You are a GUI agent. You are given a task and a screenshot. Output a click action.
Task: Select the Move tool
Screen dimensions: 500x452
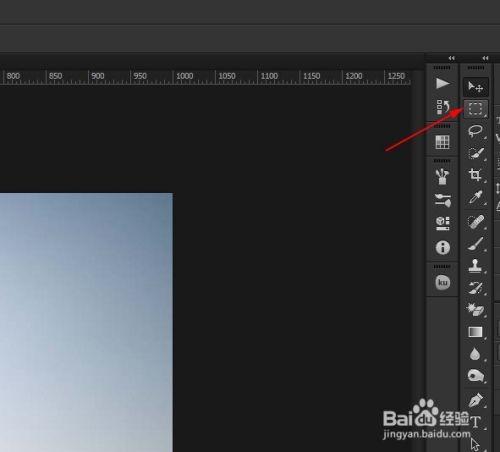point(476,87)
